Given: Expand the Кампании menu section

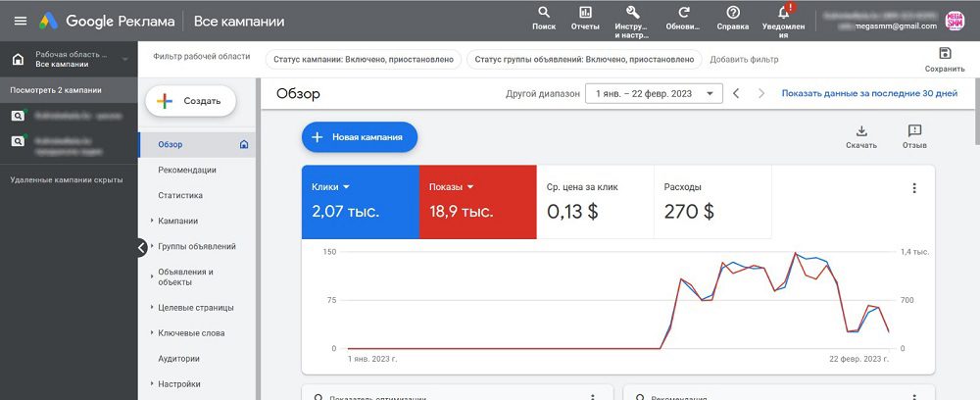Looking at the screenshot, I should pos(152,221).
